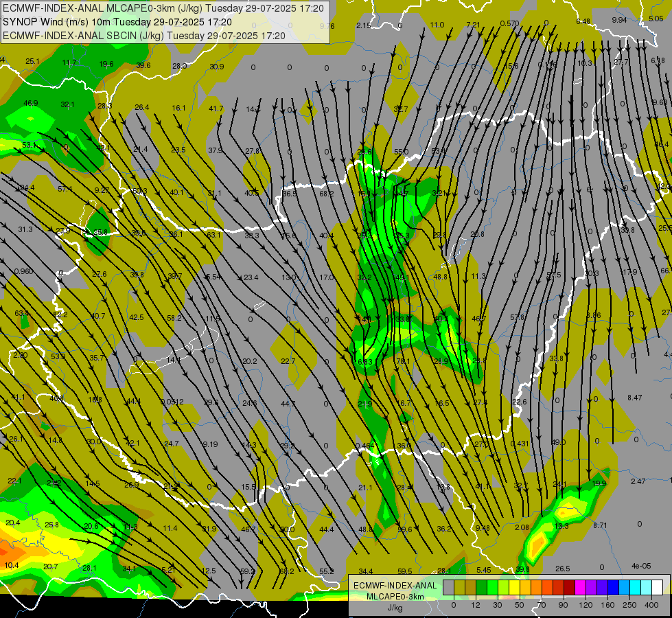Click the 120 tick label on the scale
Image resolution: width=672 pixels, height=618 pixels.
pos(586,605)
